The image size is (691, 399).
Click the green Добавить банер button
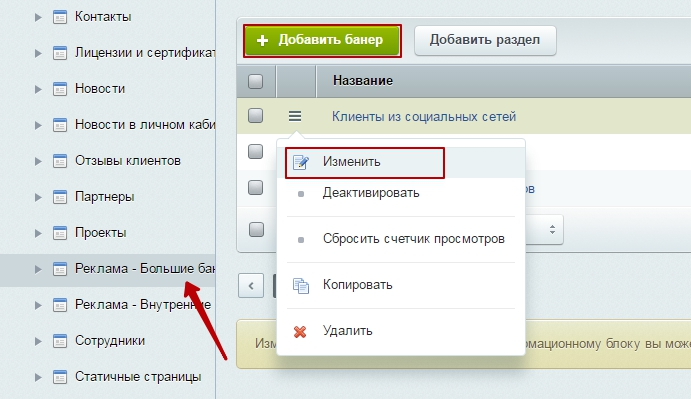(x=322, y=41)
